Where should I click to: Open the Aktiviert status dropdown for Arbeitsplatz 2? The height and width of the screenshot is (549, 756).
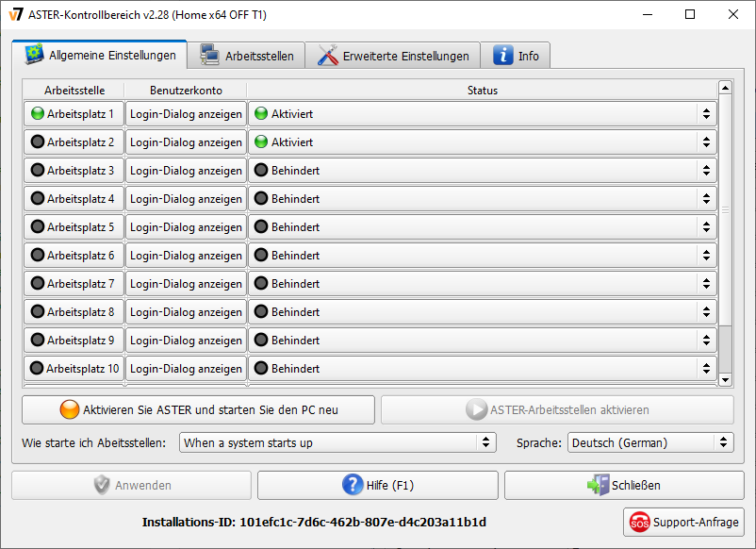(x=483, y=142)
